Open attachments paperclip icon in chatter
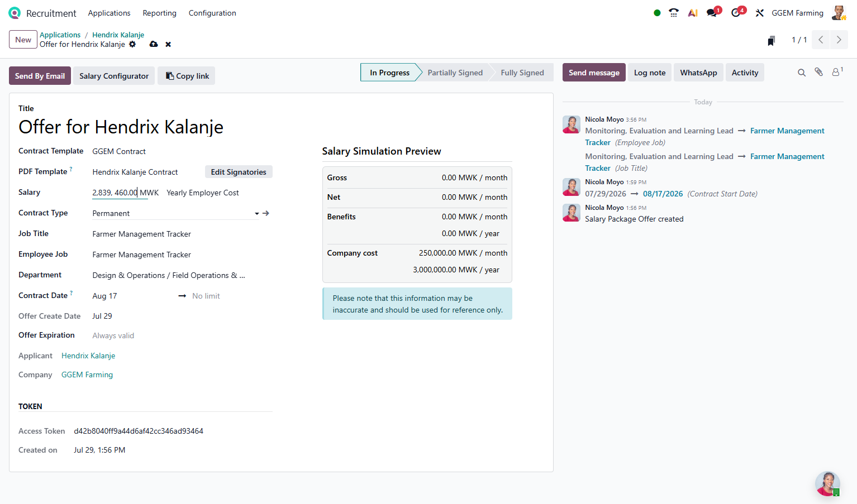Screen dimensions: 857x504 pyautogui.click(x=819, y=72)
